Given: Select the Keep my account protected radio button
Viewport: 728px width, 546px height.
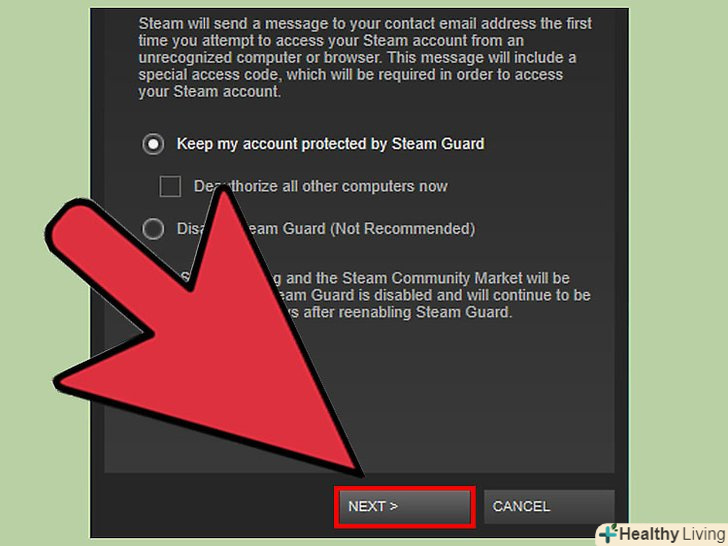Looking at the screenshot, I should click(153, 144).
